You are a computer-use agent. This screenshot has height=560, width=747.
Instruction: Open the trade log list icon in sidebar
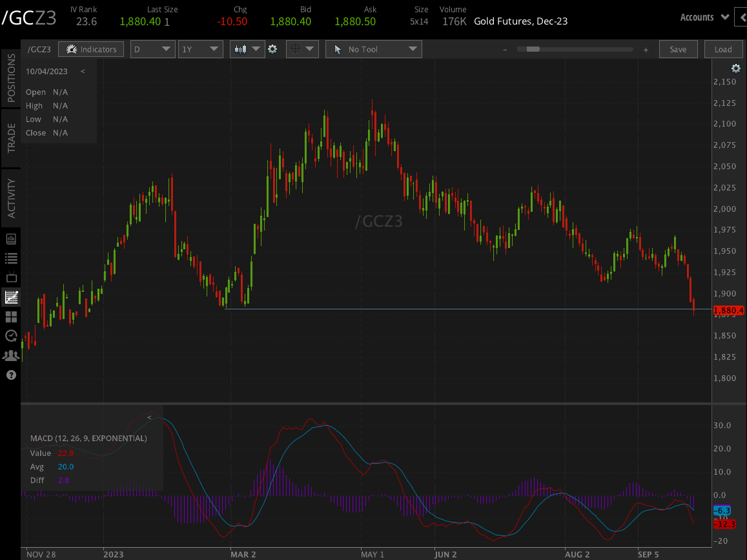pyautogui.click(x=10, y=258)
